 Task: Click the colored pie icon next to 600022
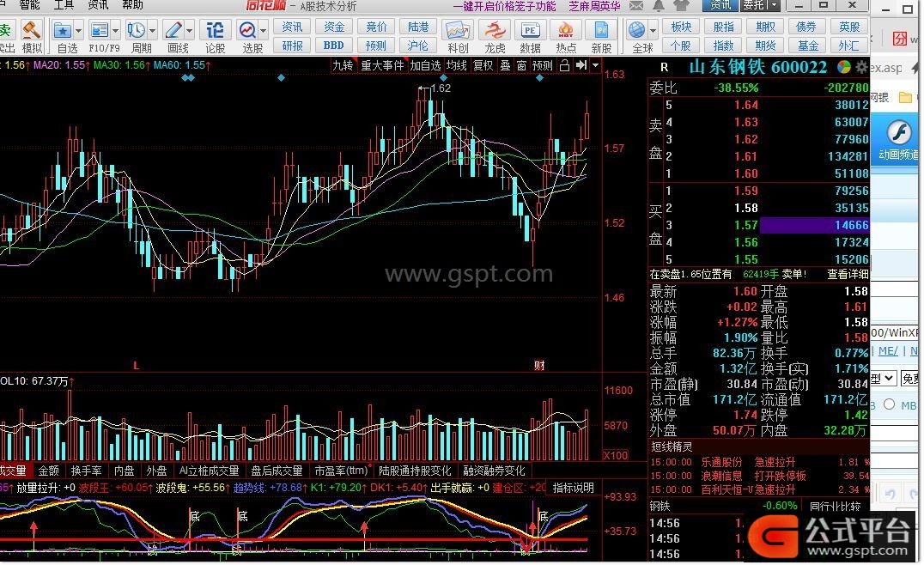(x=844, y=67)
